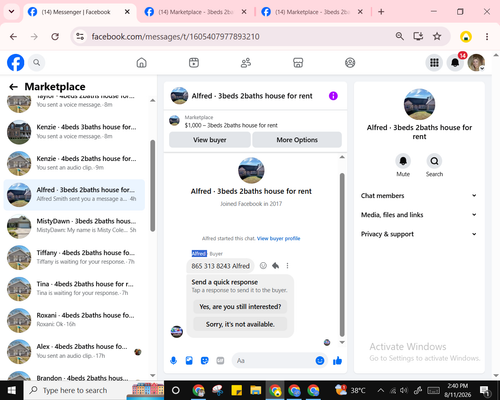This screenshot has height=400, width=500.
Task: Click the back arrow beside Marketplace heading
Action: pyautogui.click(x=13, y=87)
